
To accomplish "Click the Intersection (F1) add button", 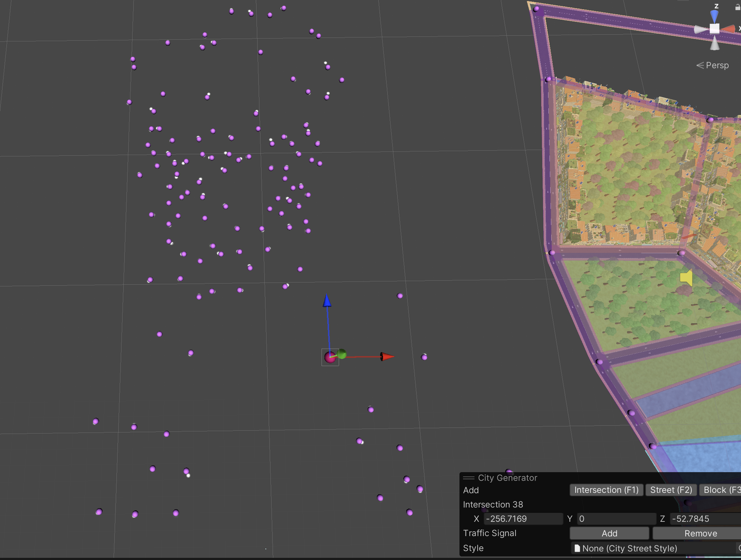I will (606, 490).
